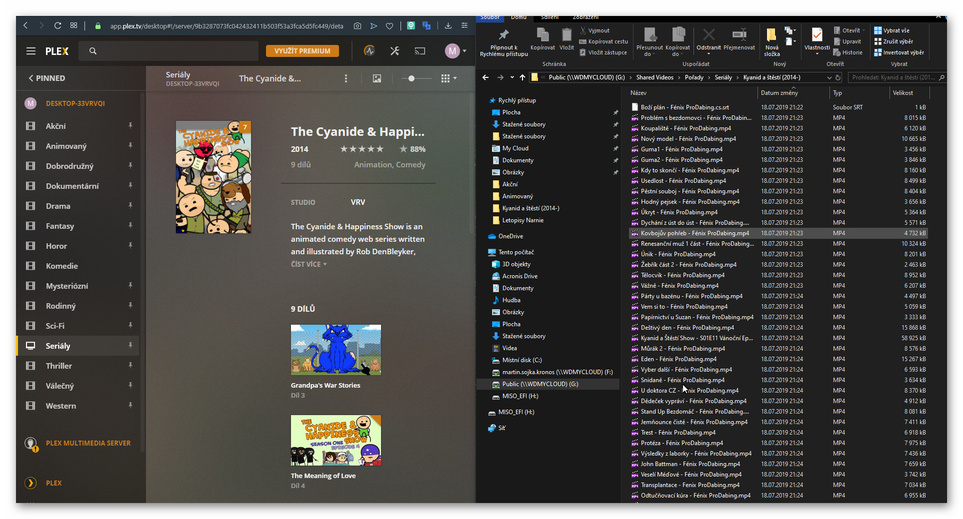
Task: Open Vlastnosti dropdown in ribbon
Action: click(x=817, y=53)
